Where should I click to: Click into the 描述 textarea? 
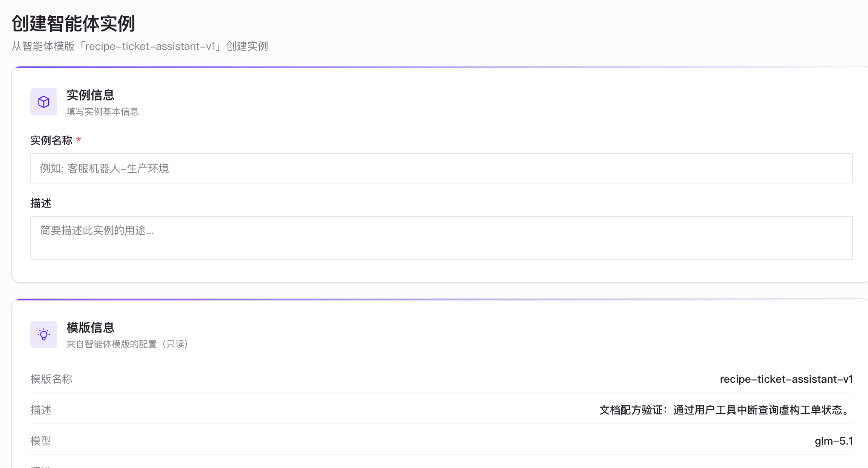(441, 238)
